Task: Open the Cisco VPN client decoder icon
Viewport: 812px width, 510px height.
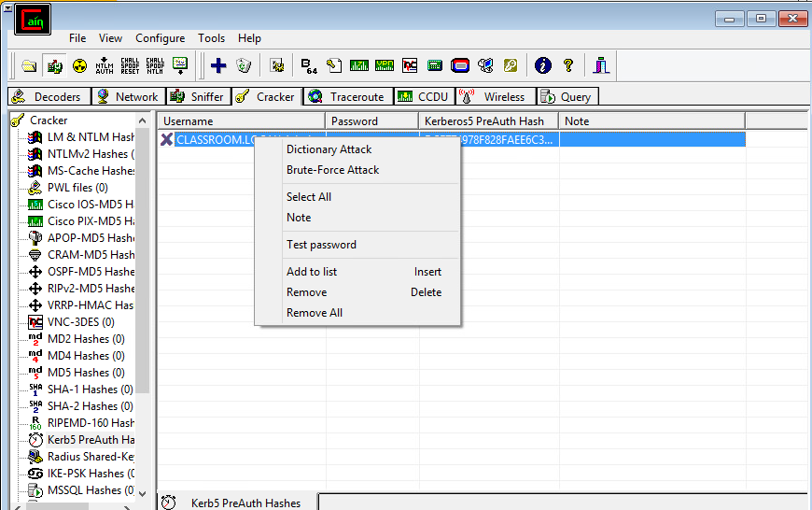Action: point(385,65)
